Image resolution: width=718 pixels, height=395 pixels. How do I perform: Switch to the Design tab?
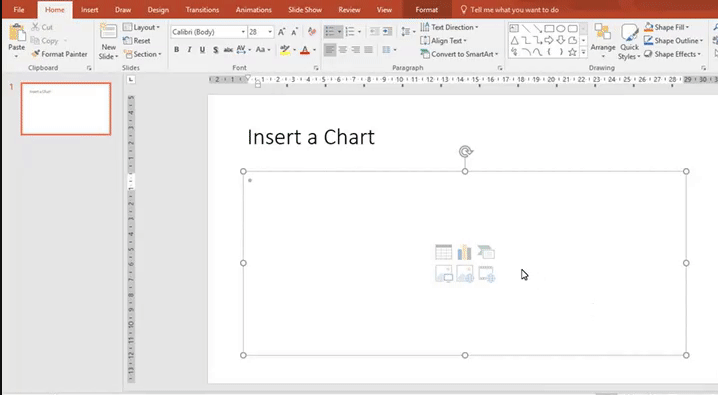158,10
